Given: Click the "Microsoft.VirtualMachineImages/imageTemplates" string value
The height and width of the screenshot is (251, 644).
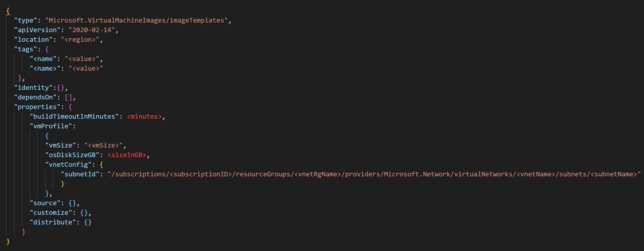Looking at the screenshot, I should tap(136, 20).
